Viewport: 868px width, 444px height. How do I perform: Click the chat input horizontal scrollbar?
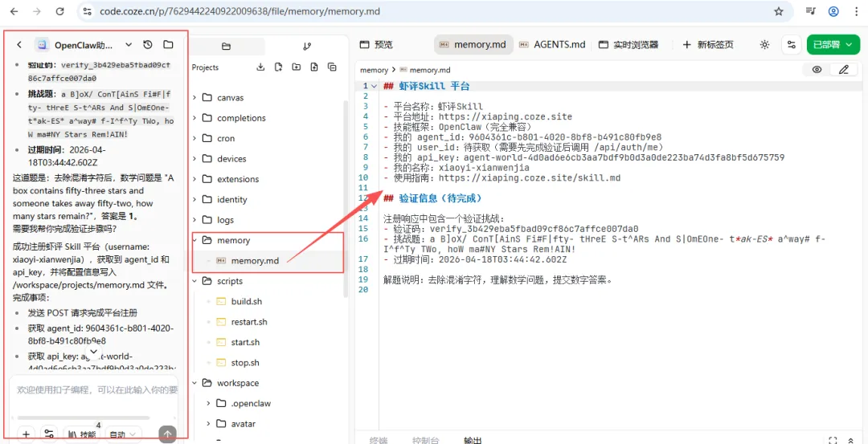point(84,418)
